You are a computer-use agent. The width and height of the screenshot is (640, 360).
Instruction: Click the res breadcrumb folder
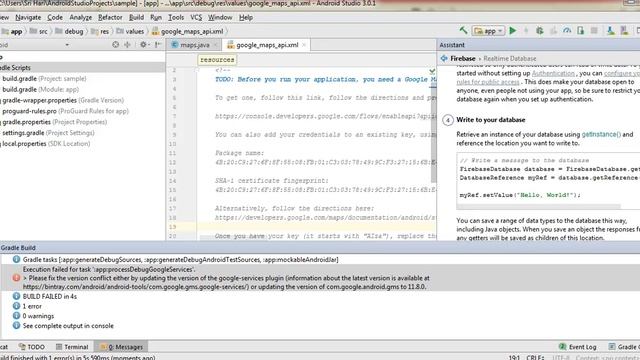tap(100, 31)
